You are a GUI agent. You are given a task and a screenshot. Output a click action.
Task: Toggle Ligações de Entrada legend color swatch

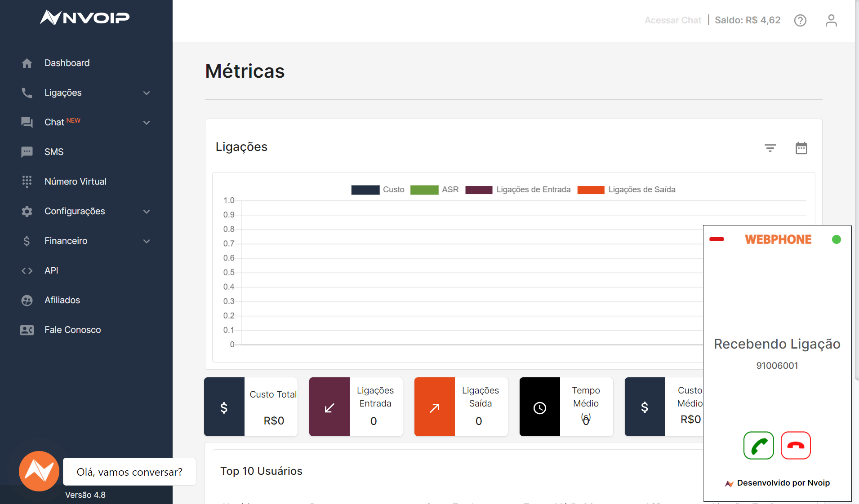[479, 190]
